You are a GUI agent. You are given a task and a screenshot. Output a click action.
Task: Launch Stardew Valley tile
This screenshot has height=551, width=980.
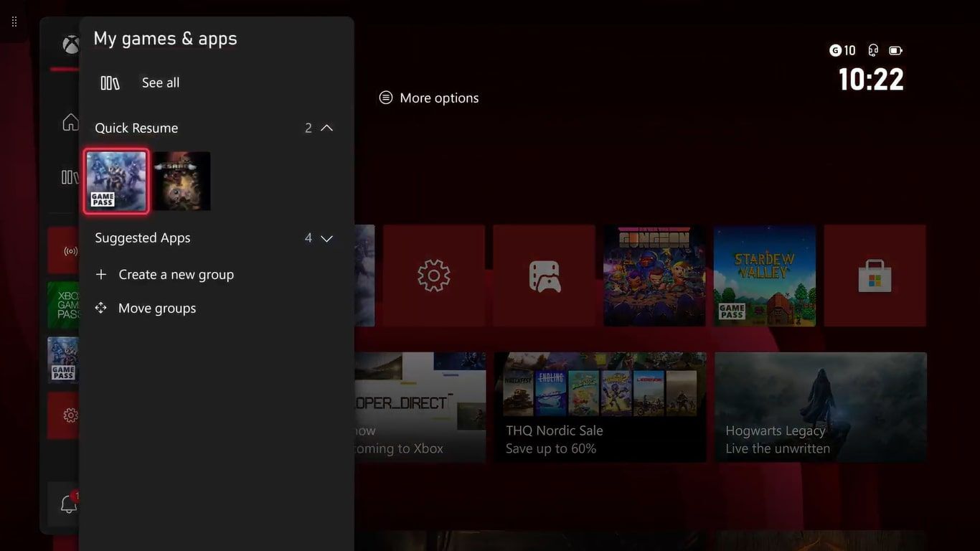[765, 275]
